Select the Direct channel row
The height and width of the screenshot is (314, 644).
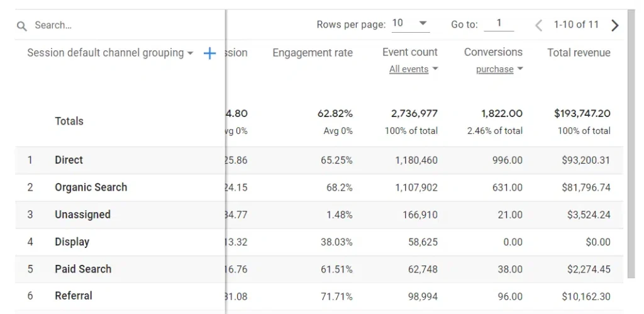click(x=319, y=160)
